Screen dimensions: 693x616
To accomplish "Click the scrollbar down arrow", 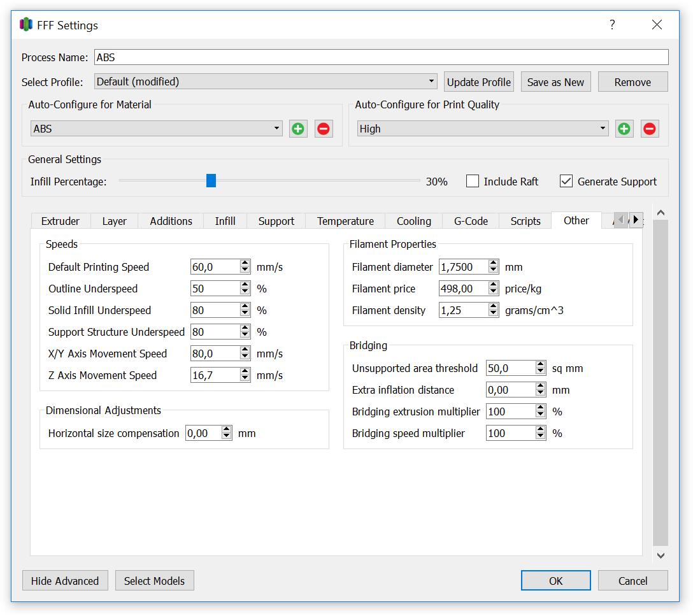I will [x=661, y=555].
